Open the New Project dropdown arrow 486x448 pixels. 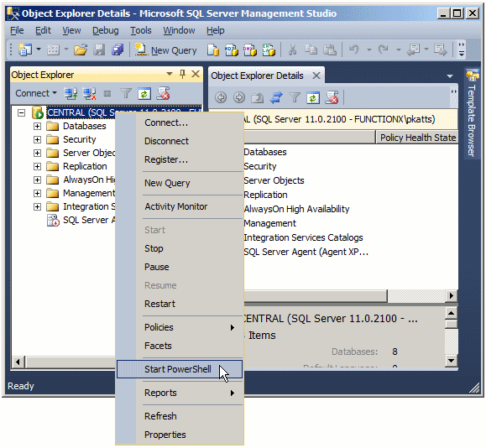pyautogui.click(x=39, y=49)
